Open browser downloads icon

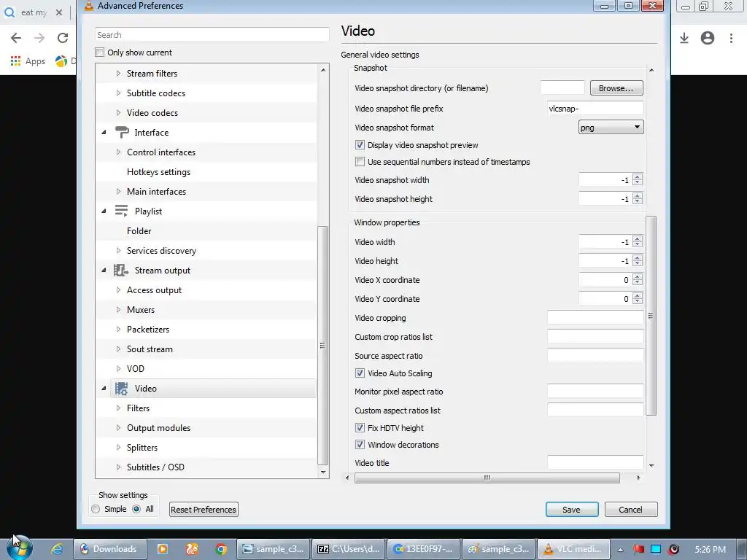pos(684,38)
